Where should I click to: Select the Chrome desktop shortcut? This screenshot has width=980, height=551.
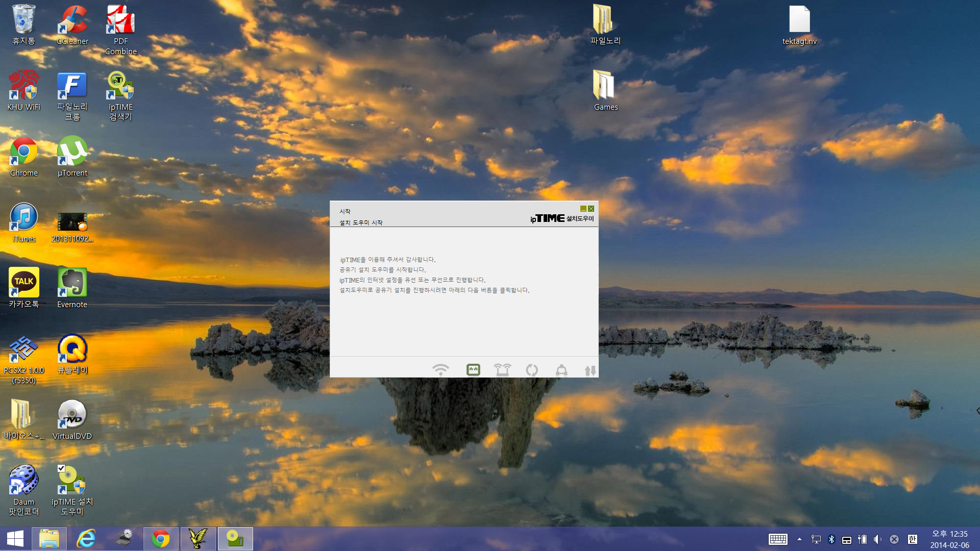tap(23, 157)
